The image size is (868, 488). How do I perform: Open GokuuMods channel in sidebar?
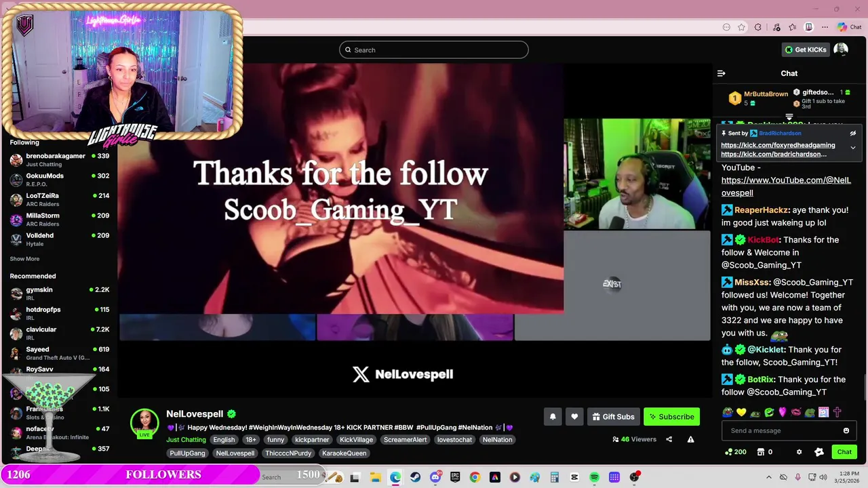[x=60, y=180]
